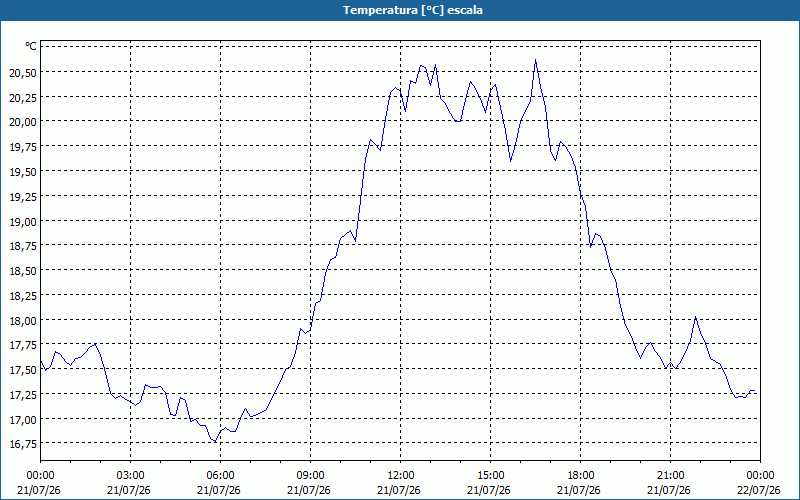Click the 00:00 time label above 21/07/26

[40, 476]
